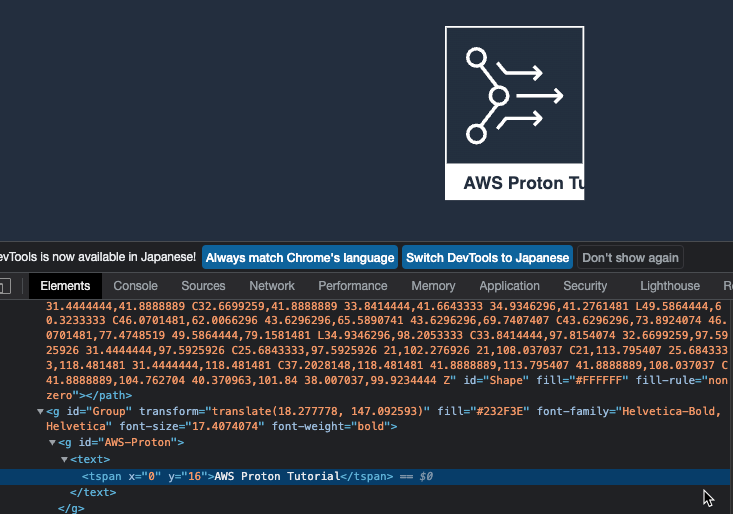Open the Sources tab
Image resolution: width=733 pixels, height=514 pixels.
coord(203,286)
